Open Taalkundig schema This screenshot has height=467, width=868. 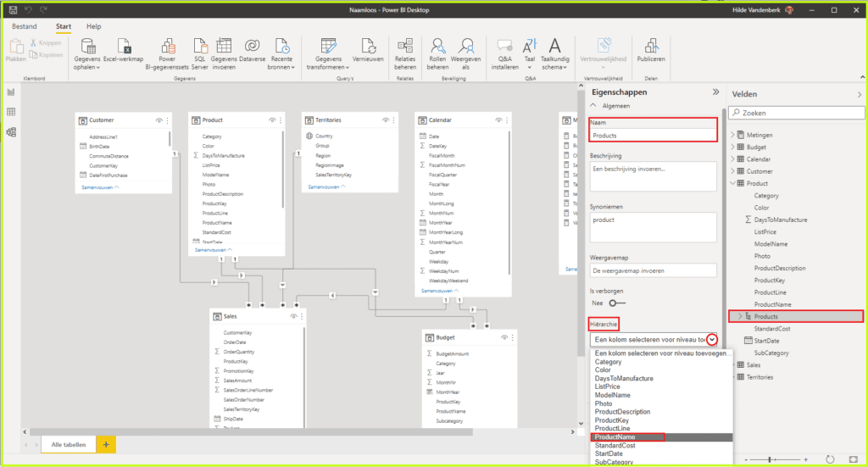pyautogui.click(x=554, y=53)
